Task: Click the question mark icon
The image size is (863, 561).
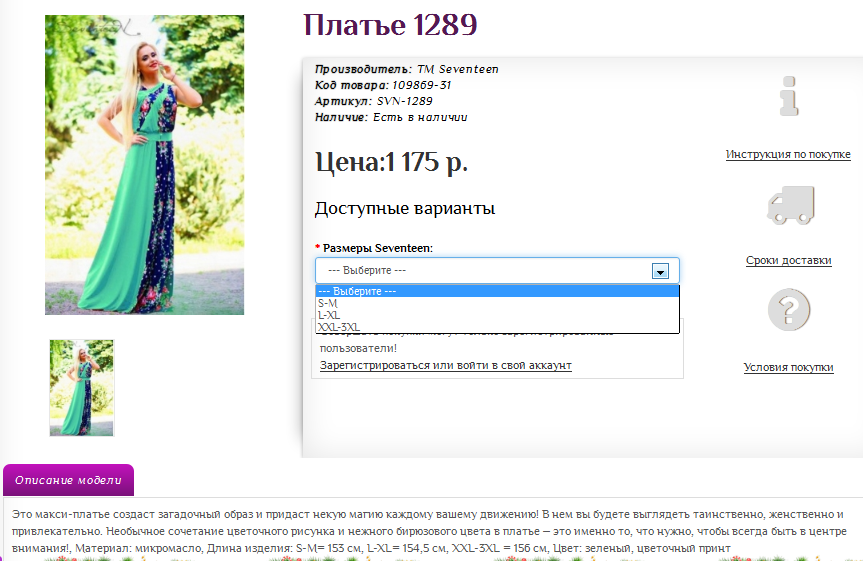Action: click(x=789, y=309)
